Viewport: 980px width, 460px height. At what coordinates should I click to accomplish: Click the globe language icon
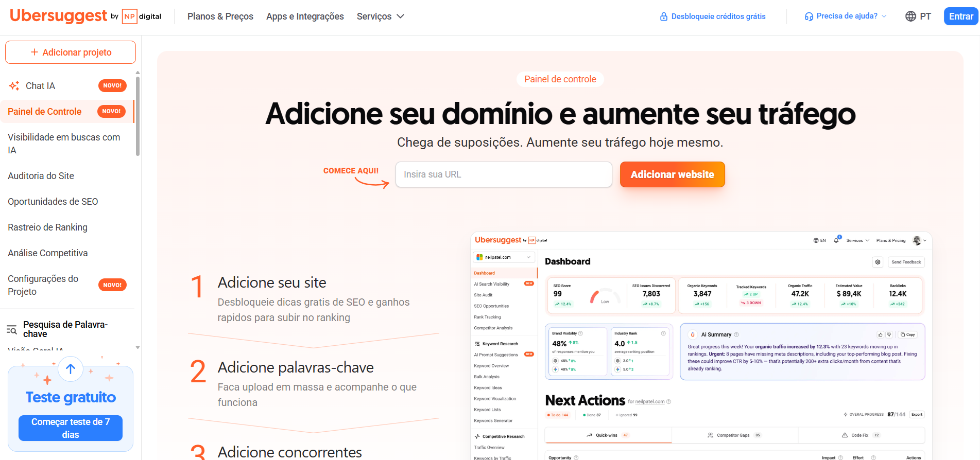(910, 16)
